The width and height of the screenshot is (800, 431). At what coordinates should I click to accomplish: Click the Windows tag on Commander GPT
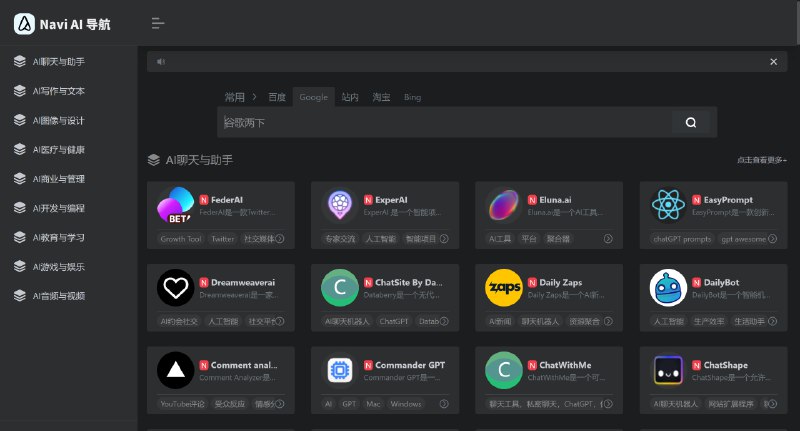click(406, 404)
